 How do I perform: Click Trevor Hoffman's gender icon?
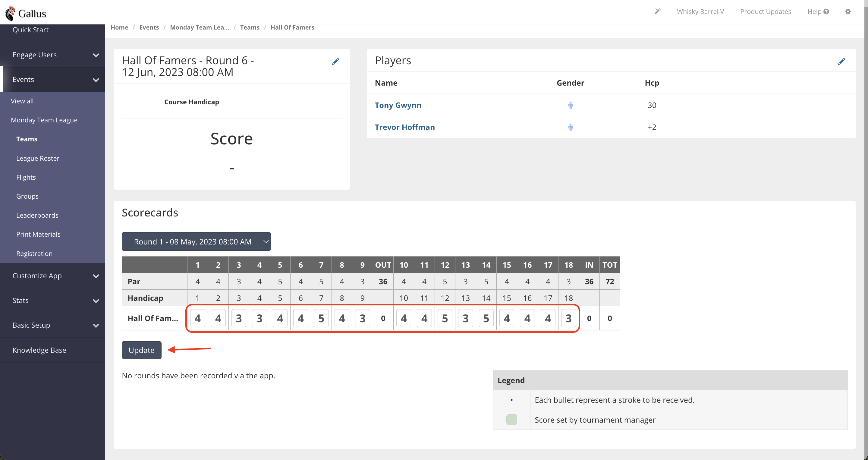(570, 127)
